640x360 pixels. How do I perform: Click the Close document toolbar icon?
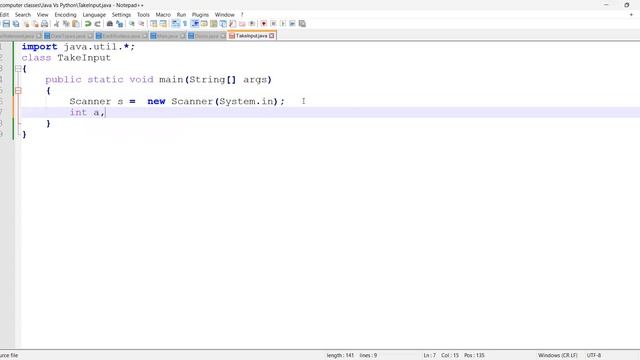click(x=26, y=24)
